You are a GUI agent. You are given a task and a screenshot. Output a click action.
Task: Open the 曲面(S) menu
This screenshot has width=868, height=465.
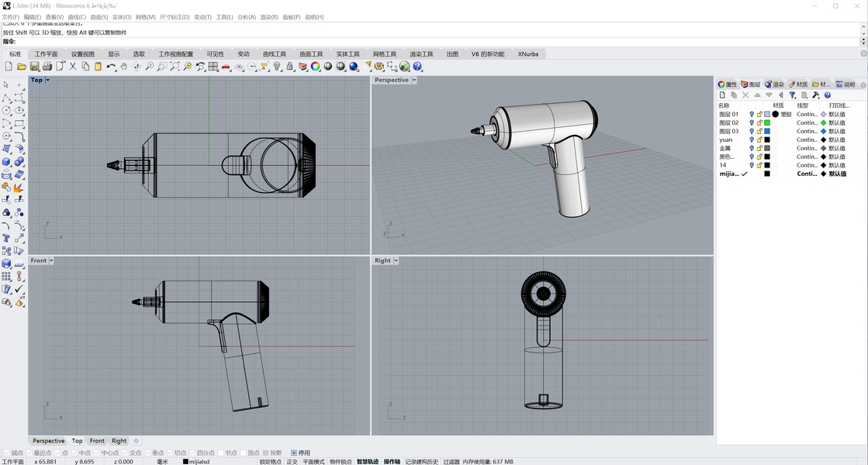(x=99, y=17)
